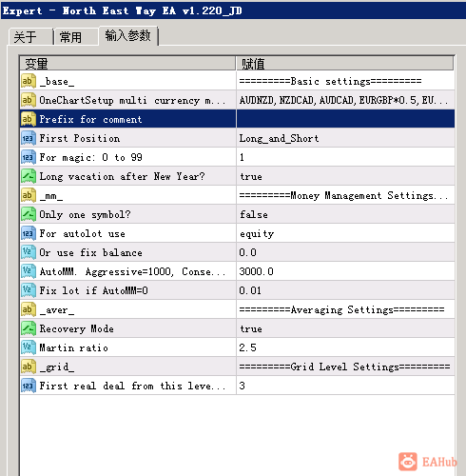Image resolution: width=466 pixels, height=476 pixels.
Task: Select the _aver_ variable name
Action: (x=57, y=309)
